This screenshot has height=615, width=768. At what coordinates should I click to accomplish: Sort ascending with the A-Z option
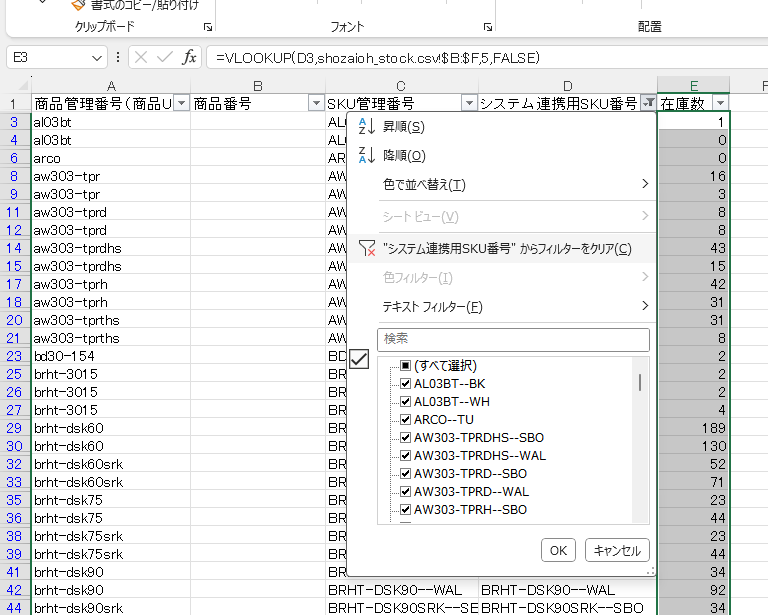tap(501, 127)
